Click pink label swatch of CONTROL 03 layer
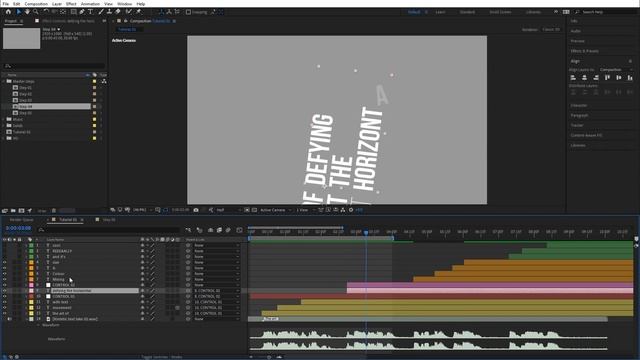Image resolution: width=640 pixels, height=360 pixels. (31, 285)
